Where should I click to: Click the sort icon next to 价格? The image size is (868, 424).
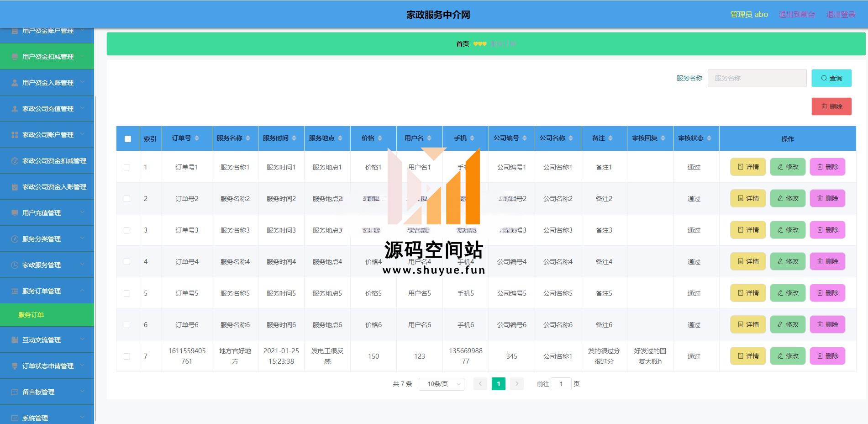pos(380,138)
